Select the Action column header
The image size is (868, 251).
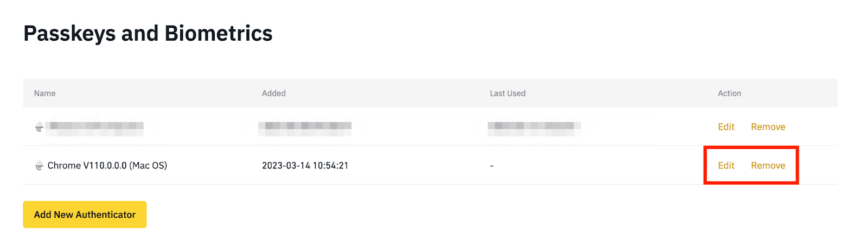tap(729, 93)
